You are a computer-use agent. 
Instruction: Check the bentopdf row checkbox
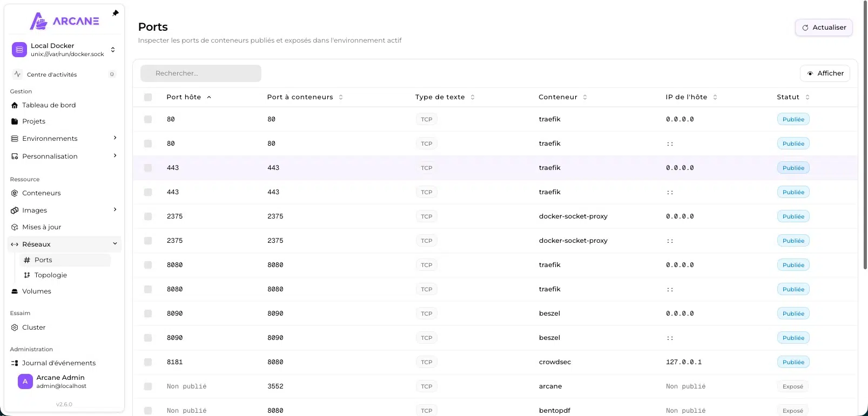[x=148, y=411]
